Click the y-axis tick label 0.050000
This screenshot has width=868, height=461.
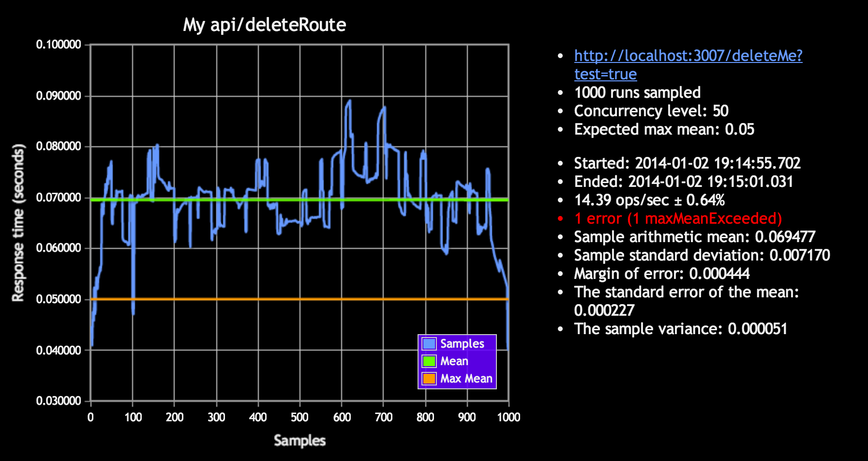coord(59,299)
